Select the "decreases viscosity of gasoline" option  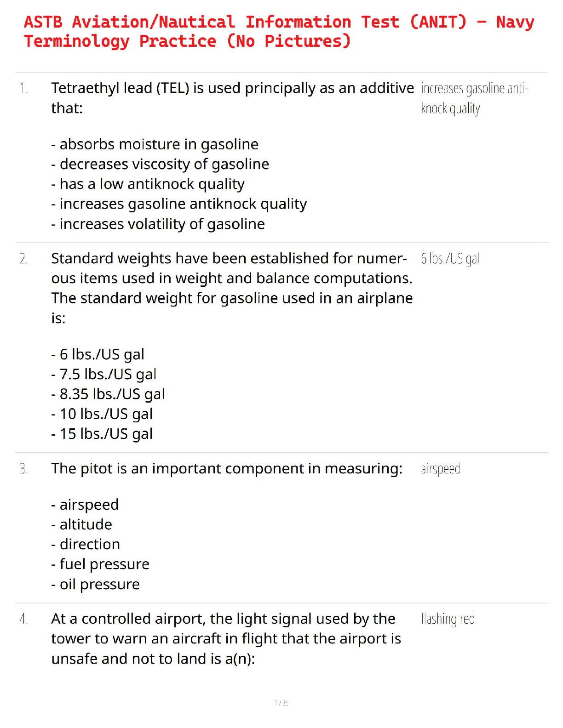pyautogui.click(x=164, y=164)
